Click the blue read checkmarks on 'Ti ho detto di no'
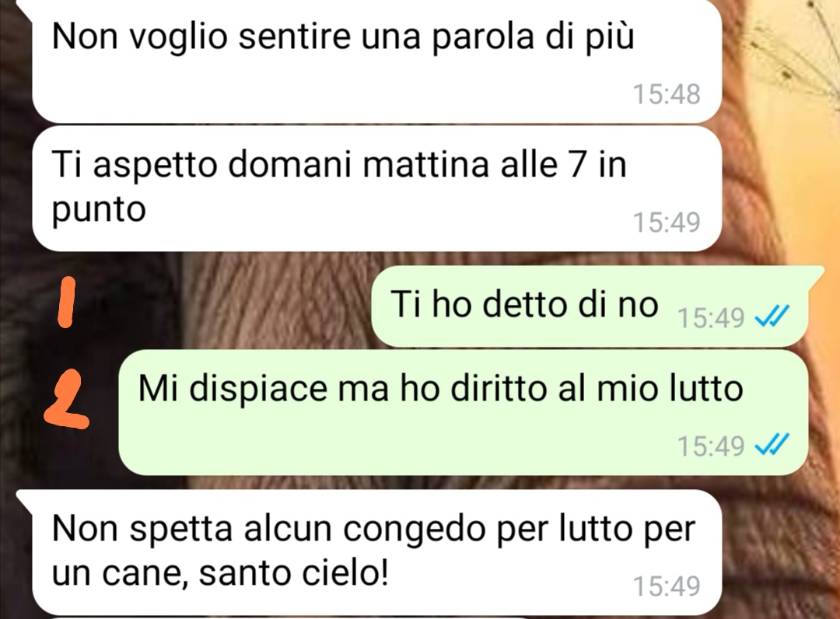The height and width of the screenshot is (619, 840). (x=772, y=316)
